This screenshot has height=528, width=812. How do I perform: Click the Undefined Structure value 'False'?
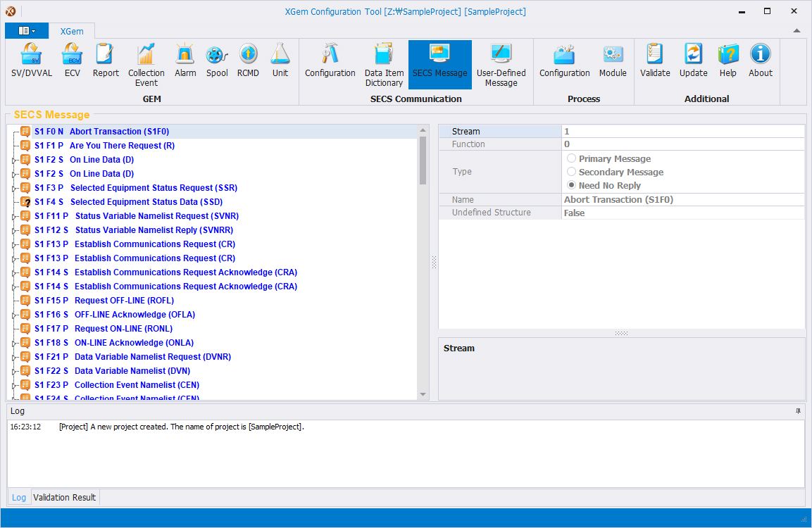(683, 213)
